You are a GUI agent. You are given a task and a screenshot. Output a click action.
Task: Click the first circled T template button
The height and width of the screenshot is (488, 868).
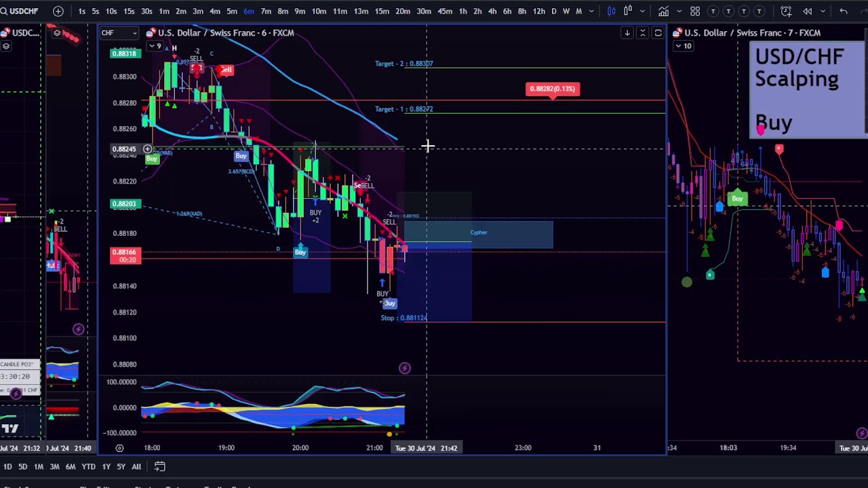click(713, 11)
